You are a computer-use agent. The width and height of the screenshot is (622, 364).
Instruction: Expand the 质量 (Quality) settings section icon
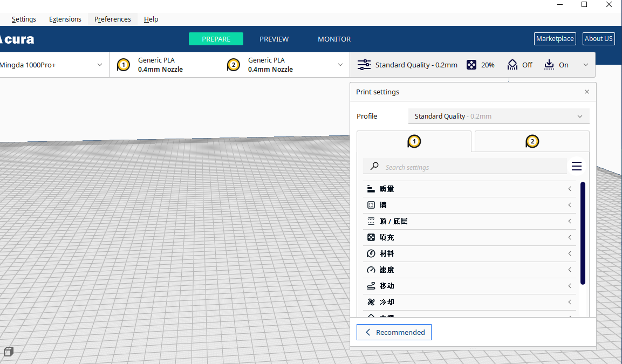[370, 189]
